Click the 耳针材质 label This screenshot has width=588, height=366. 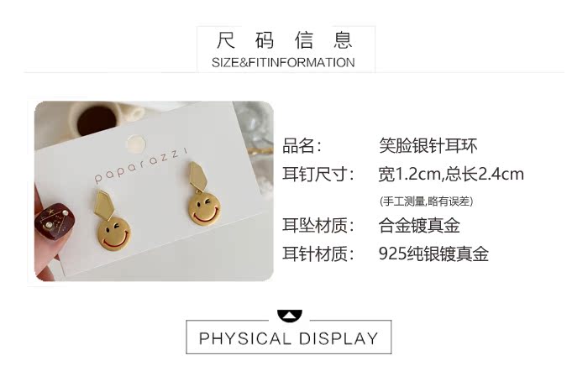[318, 254]
